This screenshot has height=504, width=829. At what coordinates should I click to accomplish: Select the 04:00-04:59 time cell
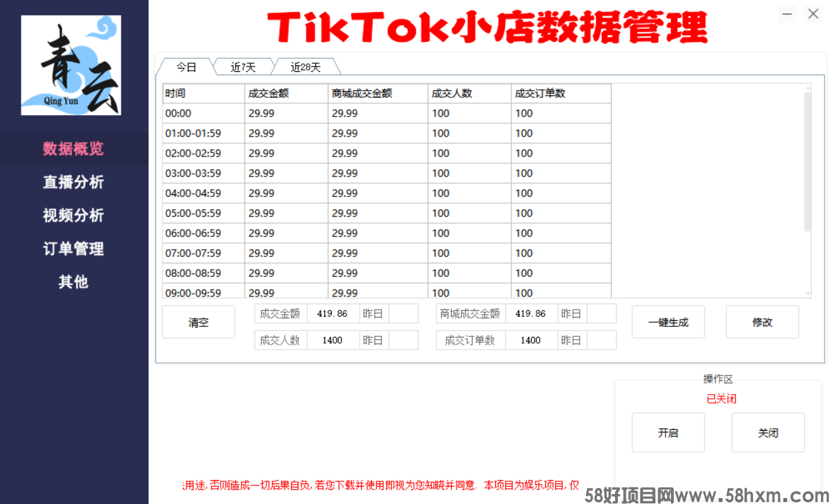[204, 193]
